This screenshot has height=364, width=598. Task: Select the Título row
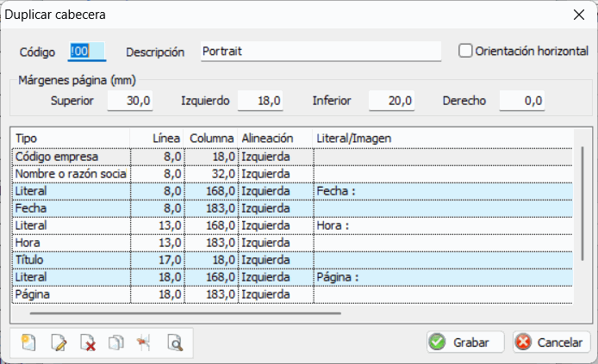click(292, 260)
